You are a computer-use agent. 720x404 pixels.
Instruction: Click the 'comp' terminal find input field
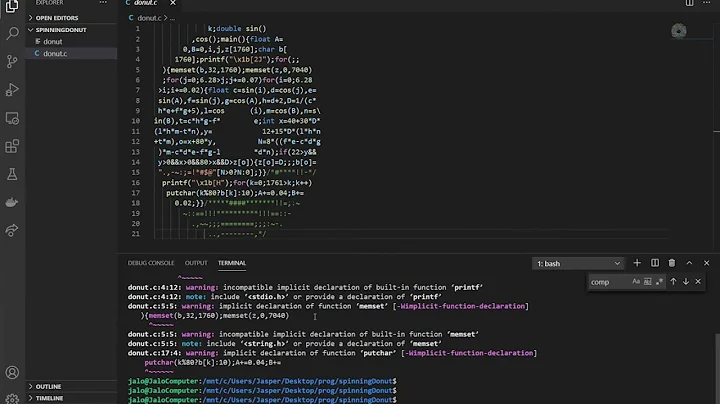(609, 282)
